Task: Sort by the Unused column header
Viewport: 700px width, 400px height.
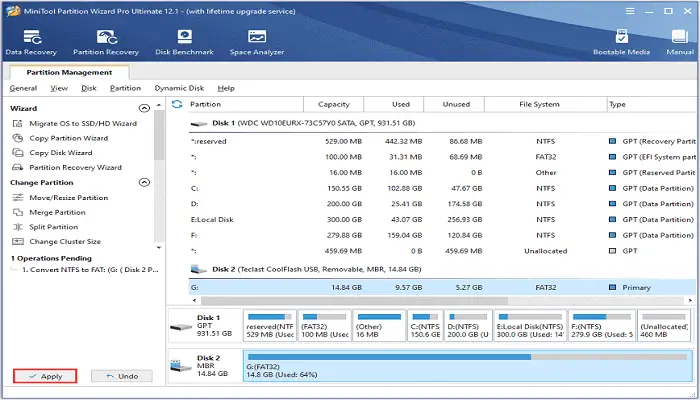Action: click(454, 104)
